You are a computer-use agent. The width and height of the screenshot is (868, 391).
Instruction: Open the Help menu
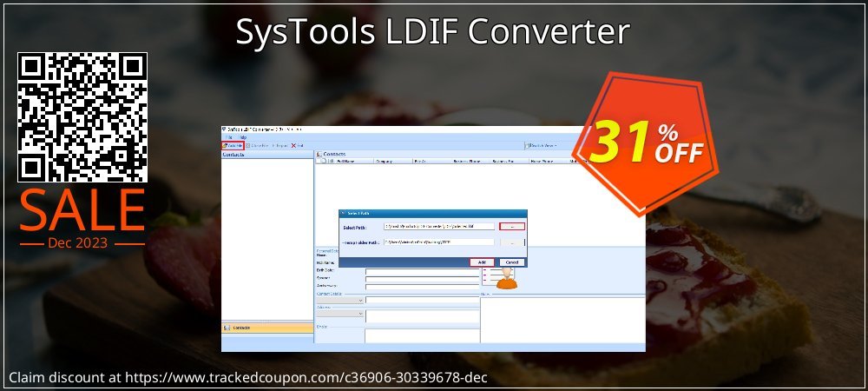243,136
